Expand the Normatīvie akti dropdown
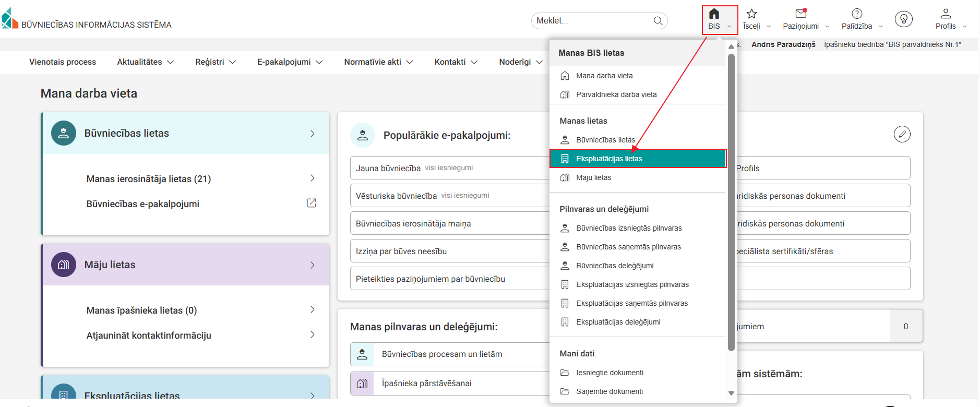This screenshot has width=980, height=407. [378, 62]
